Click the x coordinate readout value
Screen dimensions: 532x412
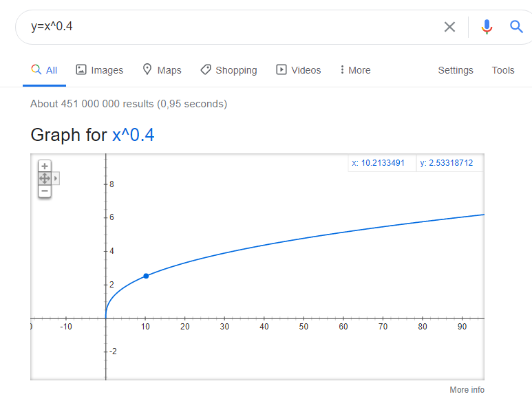pos(379,163)
